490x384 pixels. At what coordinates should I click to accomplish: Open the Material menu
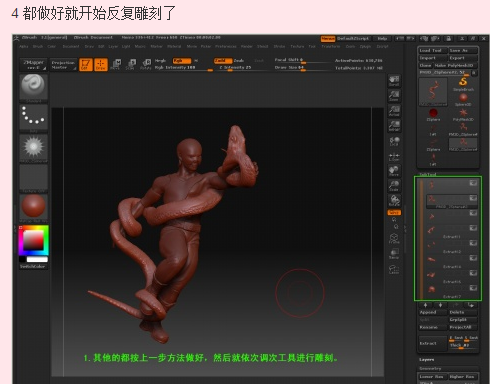click(174, 46)
